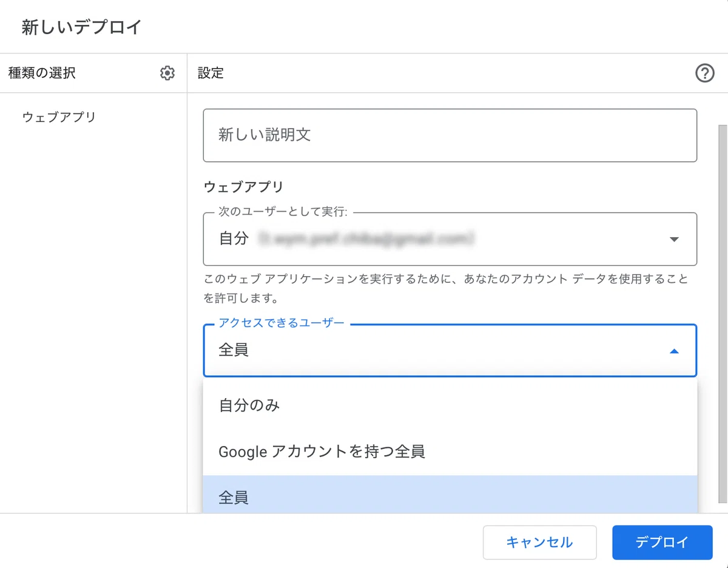
Task: Click the キャンセル button
Action: (539, 543)
